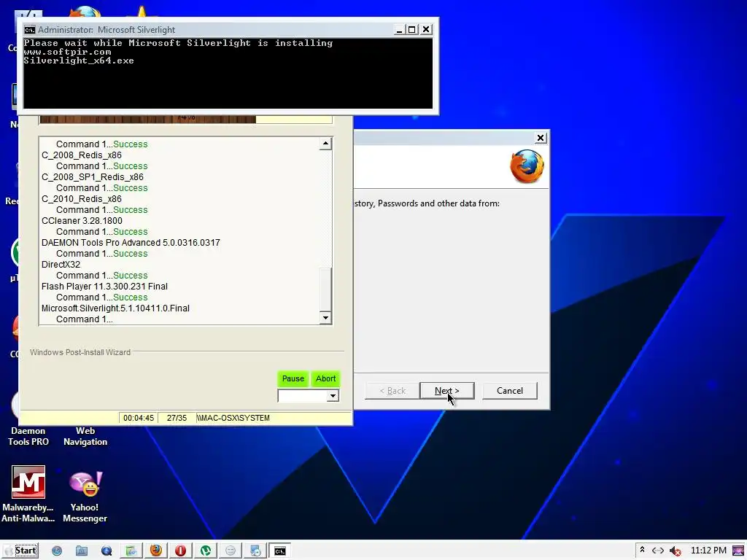This screenshot has width=747, height=560.
Task: Select the Opera taskbar button
Action: 181,551
